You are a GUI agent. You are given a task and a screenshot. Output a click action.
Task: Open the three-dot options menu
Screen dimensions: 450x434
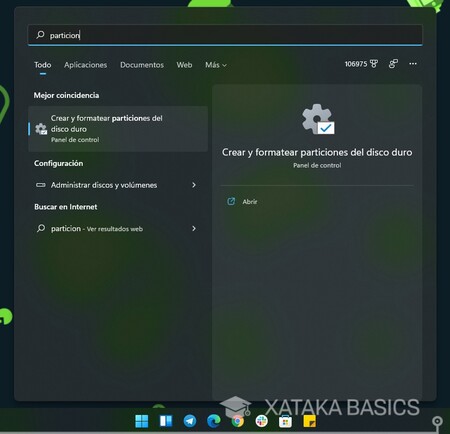point(413,64)
